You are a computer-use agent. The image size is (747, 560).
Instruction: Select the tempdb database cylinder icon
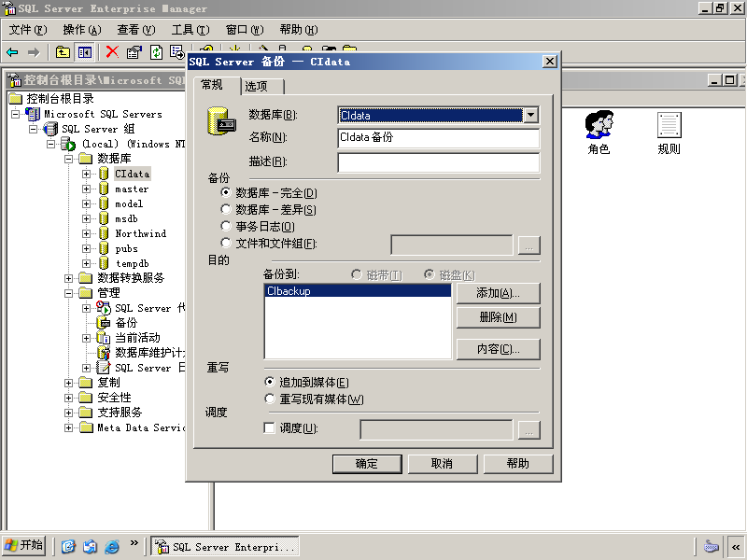coord(104,263)
